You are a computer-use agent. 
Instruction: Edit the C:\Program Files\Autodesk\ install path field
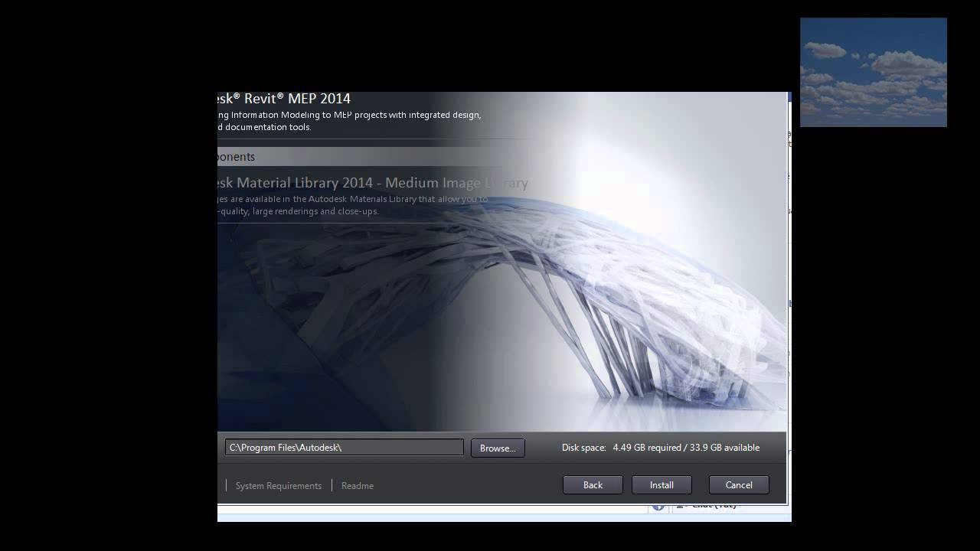[x=344, y=447]
